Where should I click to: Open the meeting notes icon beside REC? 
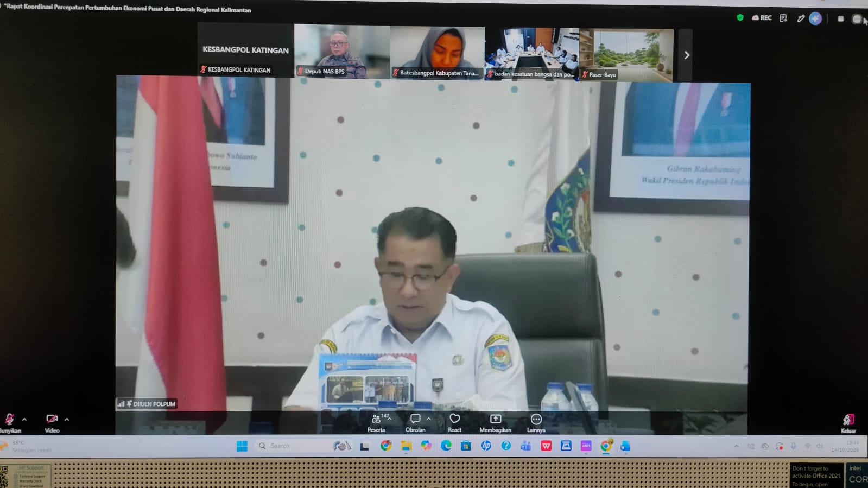(783, 18)
